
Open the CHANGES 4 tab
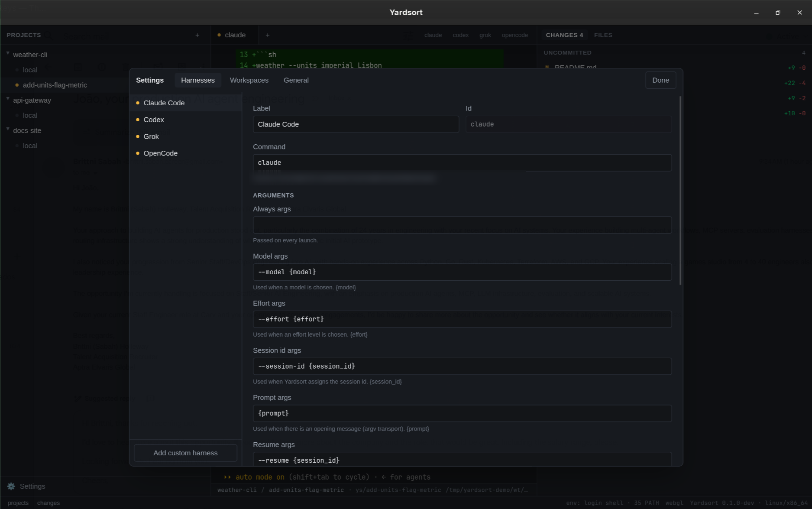coord(564,35)
